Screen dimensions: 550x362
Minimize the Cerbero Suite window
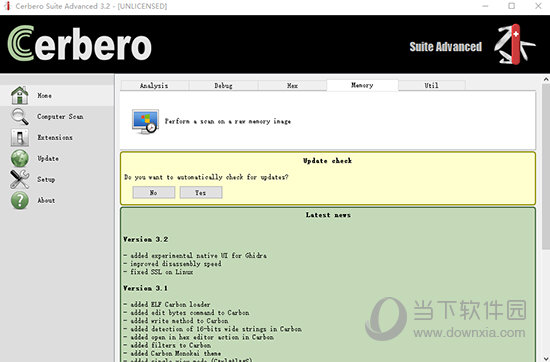[x=485, y=6]
